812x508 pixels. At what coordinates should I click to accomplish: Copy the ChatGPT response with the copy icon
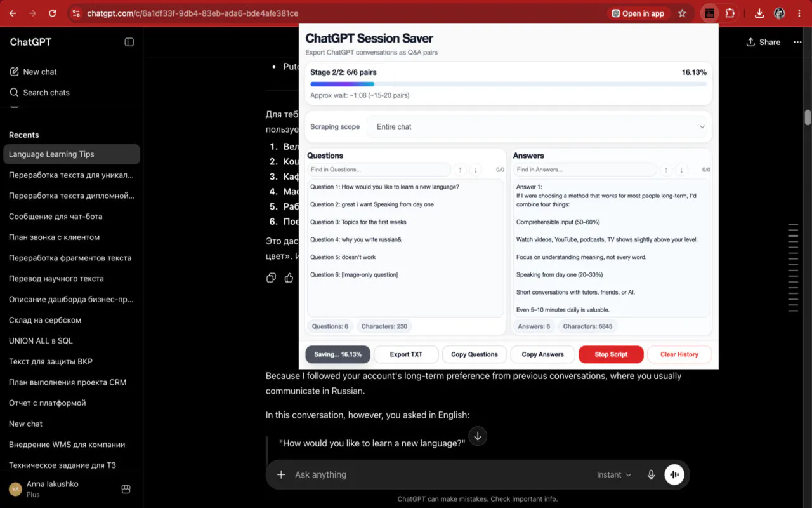click(272, 277)
